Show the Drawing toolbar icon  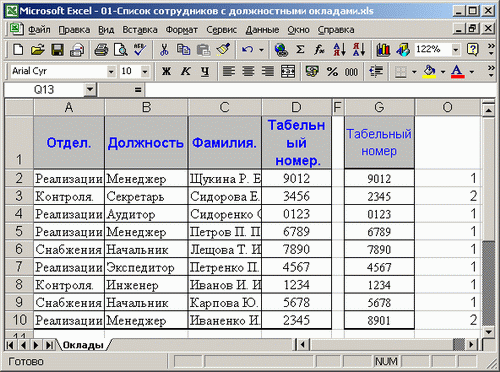tap(403, 50)
